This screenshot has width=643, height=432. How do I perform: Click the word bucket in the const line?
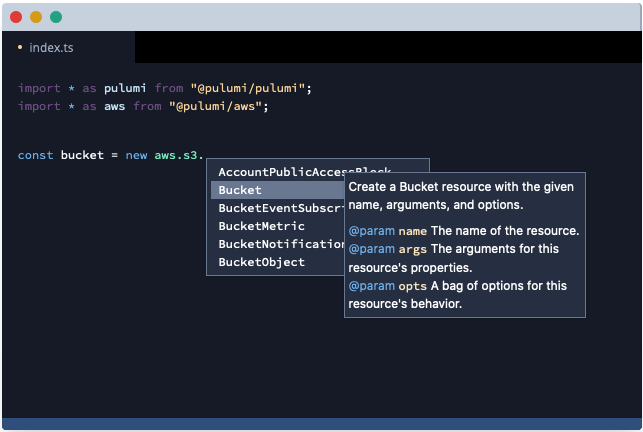coord(82,155)
